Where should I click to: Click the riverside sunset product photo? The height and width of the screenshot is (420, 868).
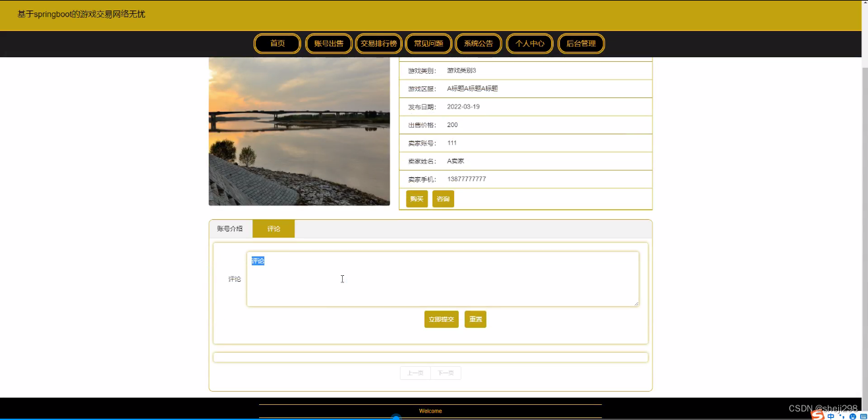[x=299, y=131]
